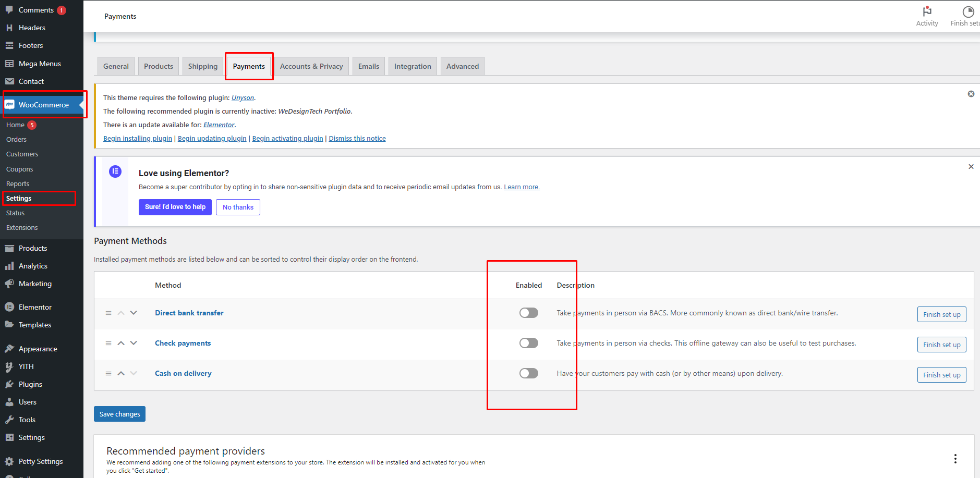Image resolution: width=980 pixels, height=478 pixels.
Task: Open Check payments method link
Action: click(x=183, y=343)
